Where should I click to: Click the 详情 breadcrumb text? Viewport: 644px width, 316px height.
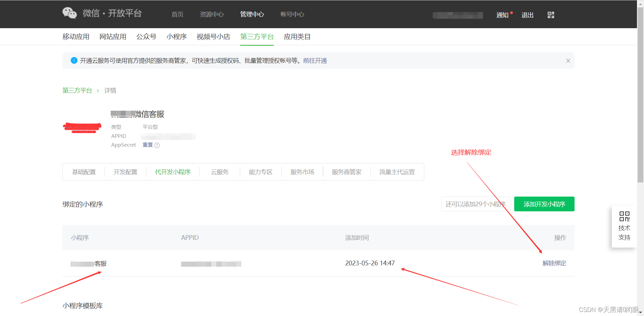[110, 91]
